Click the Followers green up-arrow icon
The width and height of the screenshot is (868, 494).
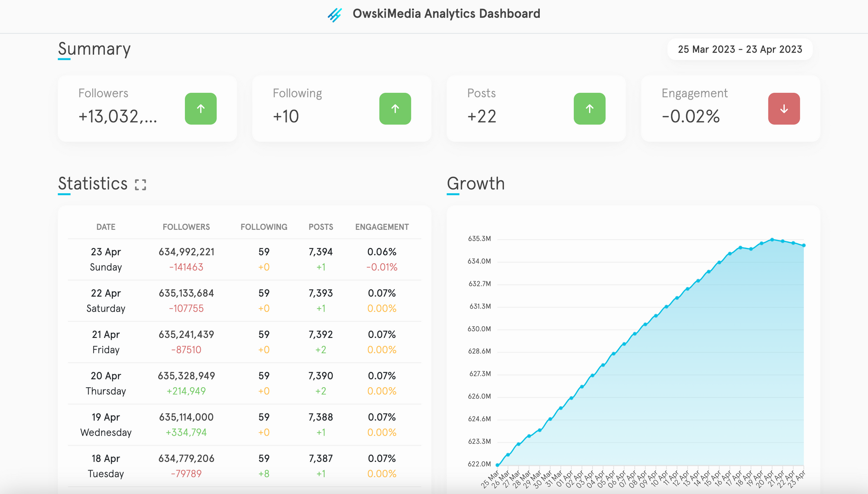coord(201,109)
